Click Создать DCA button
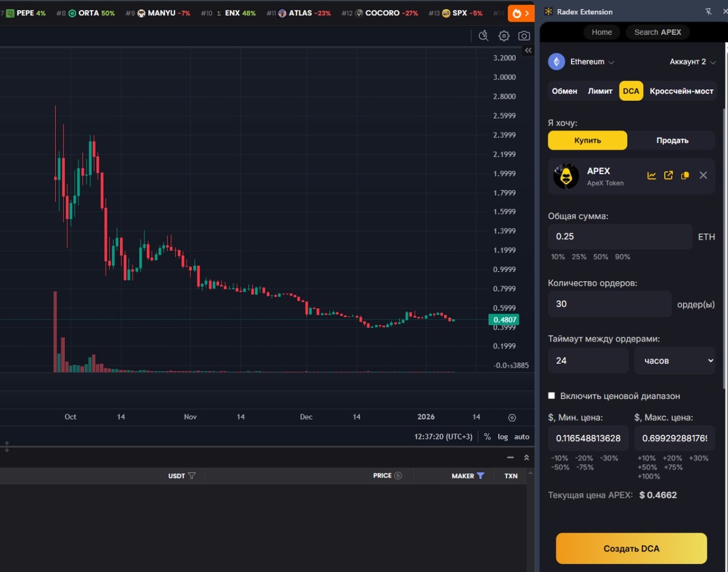This screenshot has height=572, width=728. (x=631, y=549)
